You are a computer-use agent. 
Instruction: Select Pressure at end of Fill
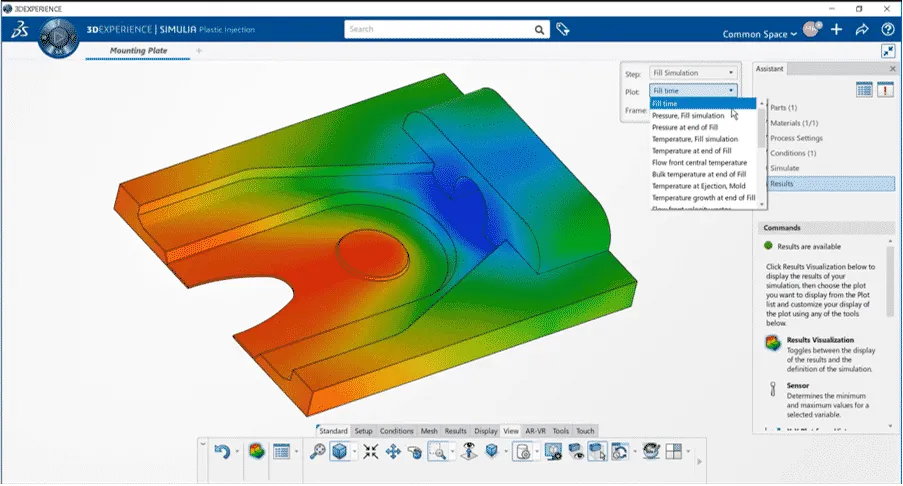pos(685,127)
